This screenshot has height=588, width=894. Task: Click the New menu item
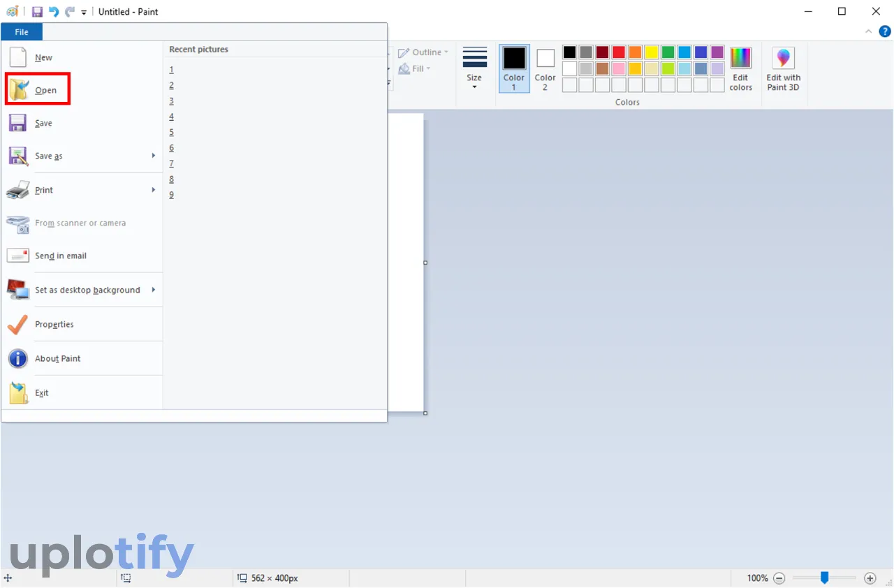pos(82,57)
